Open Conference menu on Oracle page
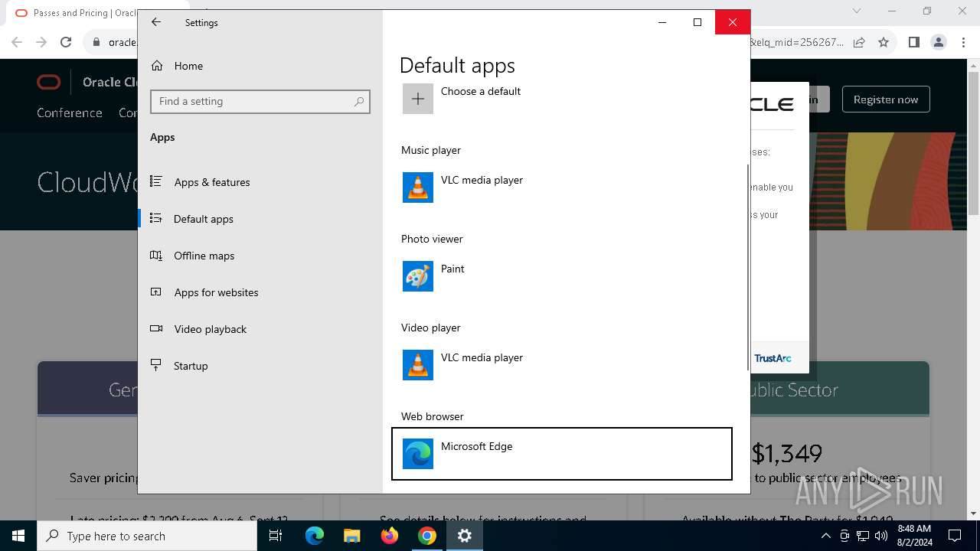The height and width of the screenshot is (551, 980). 70,112
